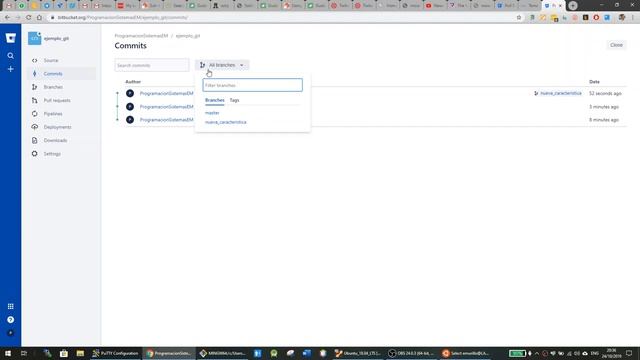Open a new browser tab
640x360 pixels.
click(x=573, y=5)
